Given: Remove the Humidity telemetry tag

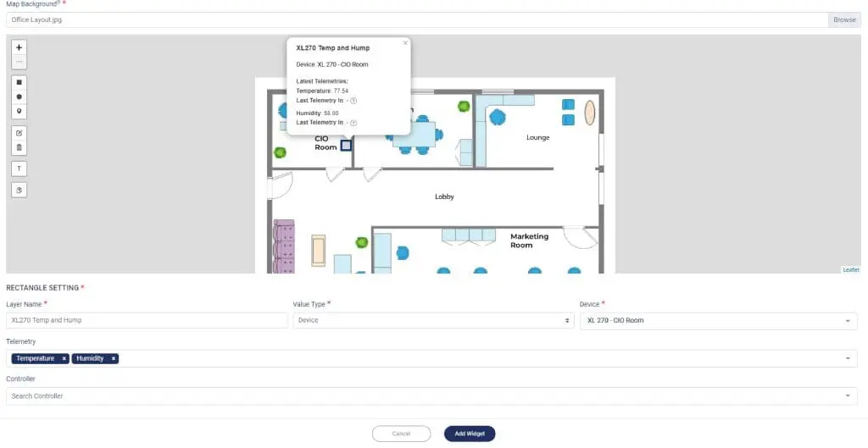Looking at the screenshot, I should pos(114,359).
